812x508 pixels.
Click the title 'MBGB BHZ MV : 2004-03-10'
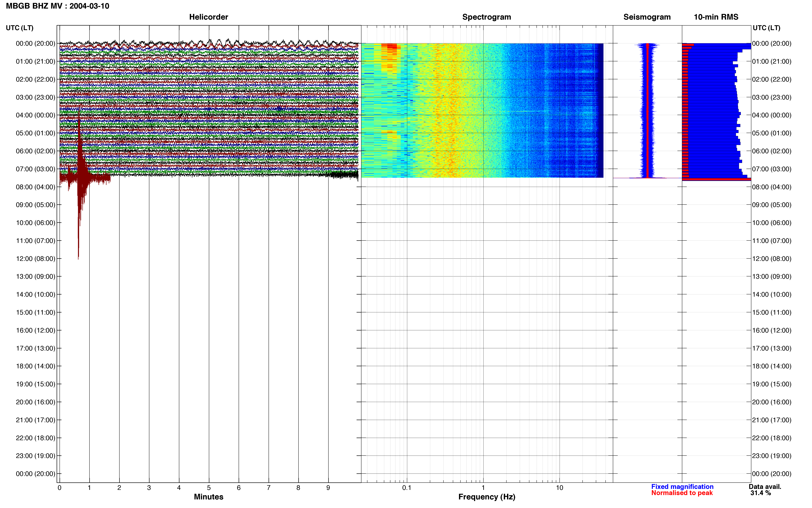point(57,6)
